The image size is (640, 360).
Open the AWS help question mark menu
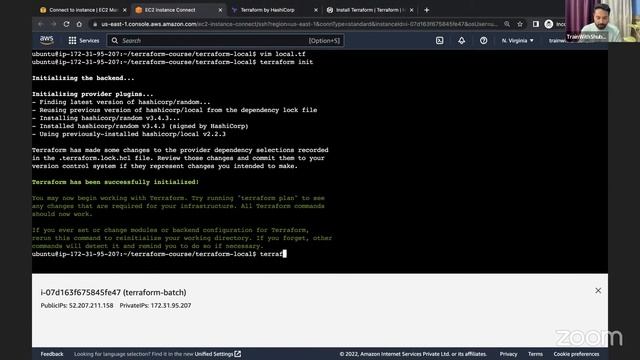483,40
